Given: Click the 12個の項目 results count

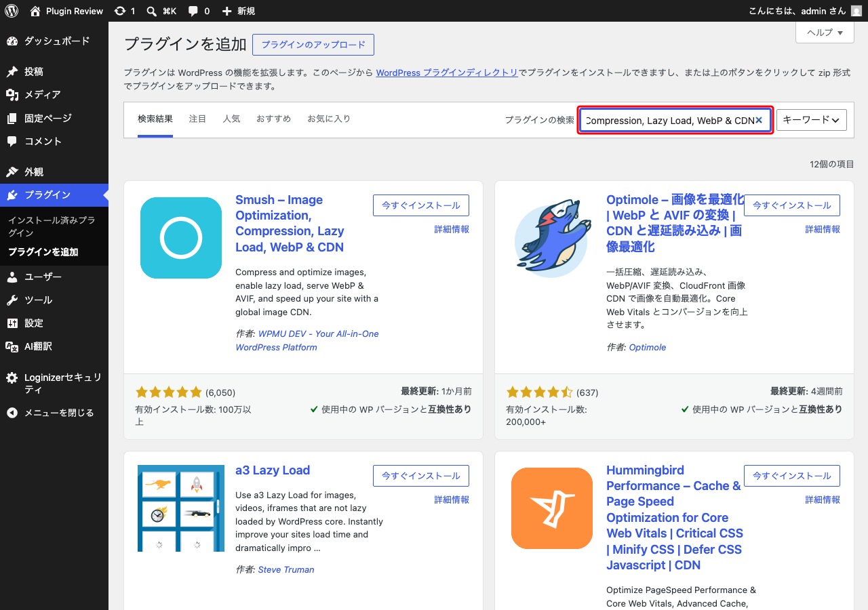Looking at the screenshot, I should click(832, 165).
